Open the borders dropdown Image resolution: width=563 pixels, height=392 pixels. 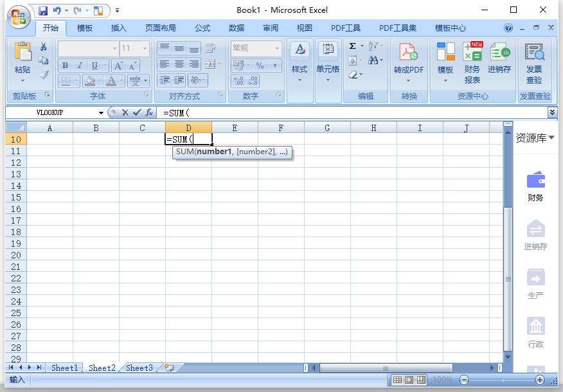[x=76, y=81]
